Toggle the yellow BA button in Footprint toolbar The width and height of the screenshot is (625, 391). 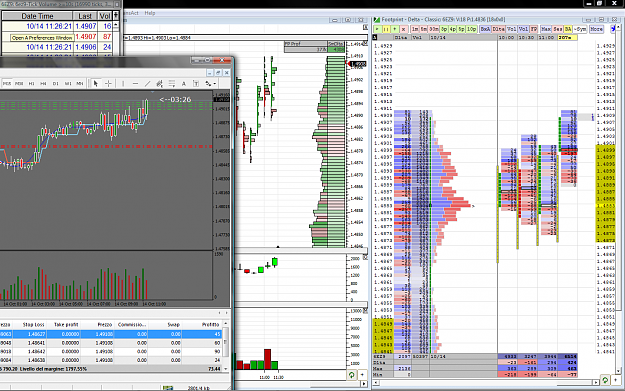[568, 29]
